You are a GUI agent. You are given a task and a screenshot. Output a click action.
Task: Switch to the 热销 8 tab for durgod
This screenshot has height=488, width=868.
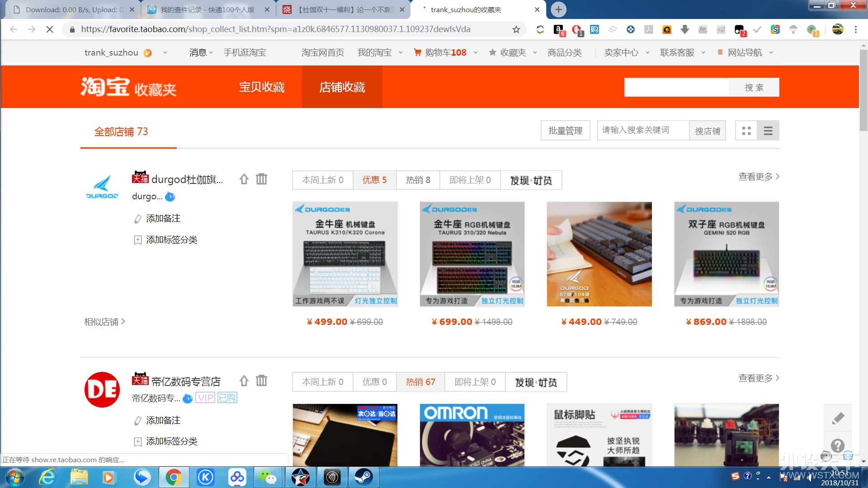pyautogui.click(x=418, y=180)
